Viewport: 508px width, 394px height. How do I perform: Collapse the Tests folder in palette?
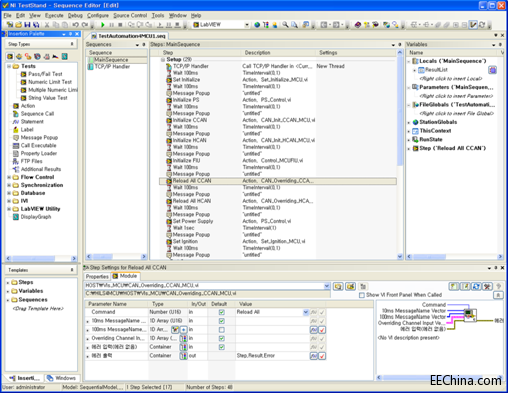click(x=9, y=66)
